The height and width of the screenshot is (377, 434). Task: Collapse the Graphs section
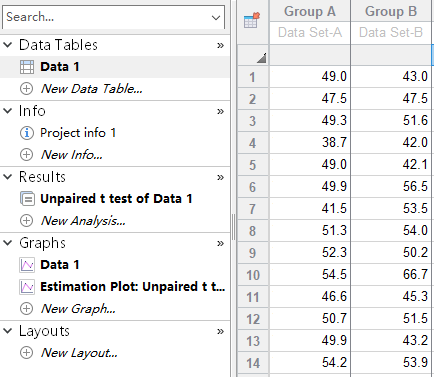[8, 243]
